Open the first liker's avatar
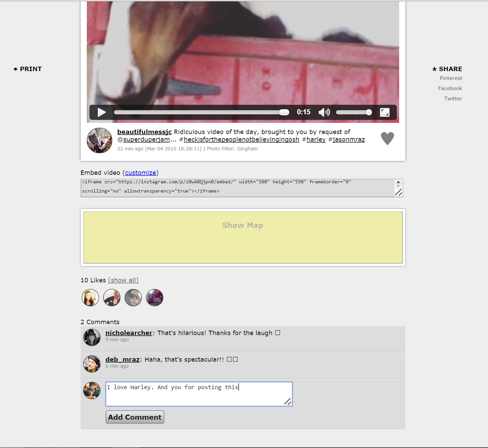488x448 pixels. coord(90,298)
